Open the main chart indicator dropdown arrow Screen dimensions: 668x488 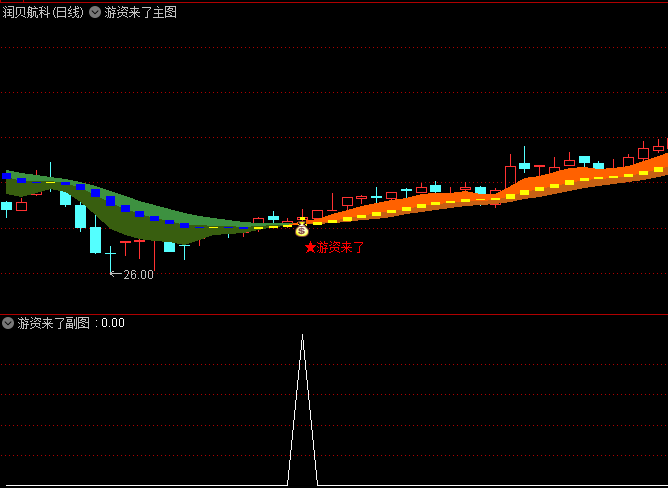pyautogui.click(x=95, y=12)
